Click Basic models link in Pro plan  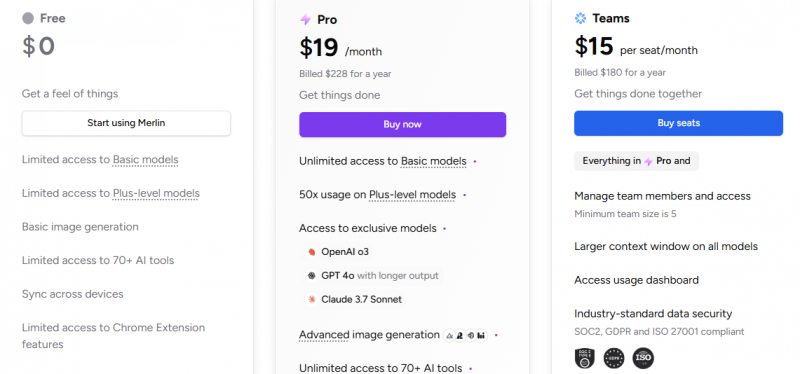click(x=434, y=161)
